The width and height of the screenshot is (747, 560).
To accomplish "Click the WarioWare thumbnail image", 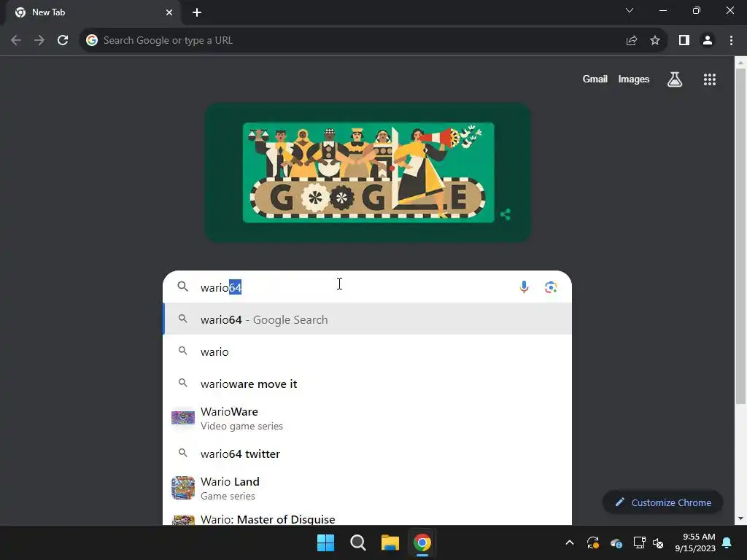I will click(x=183, y=418).
